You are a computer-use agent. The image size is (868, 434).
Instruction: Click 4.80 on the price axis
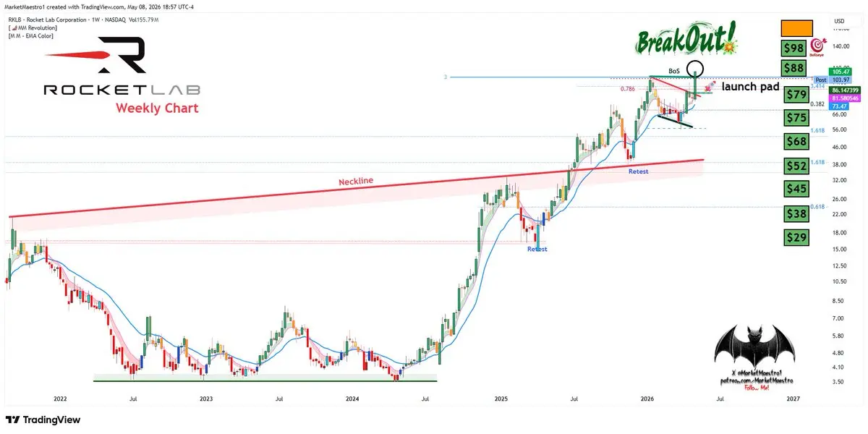(838, 352)
